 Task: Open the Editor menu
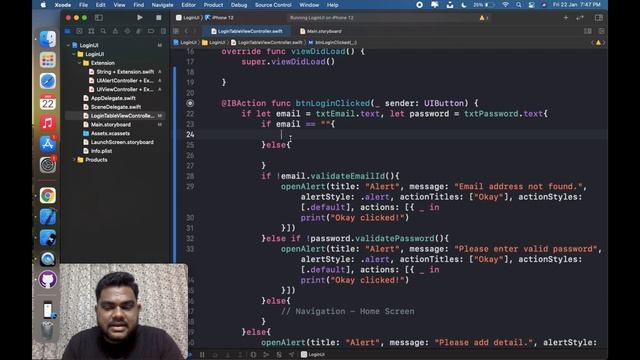188,5
